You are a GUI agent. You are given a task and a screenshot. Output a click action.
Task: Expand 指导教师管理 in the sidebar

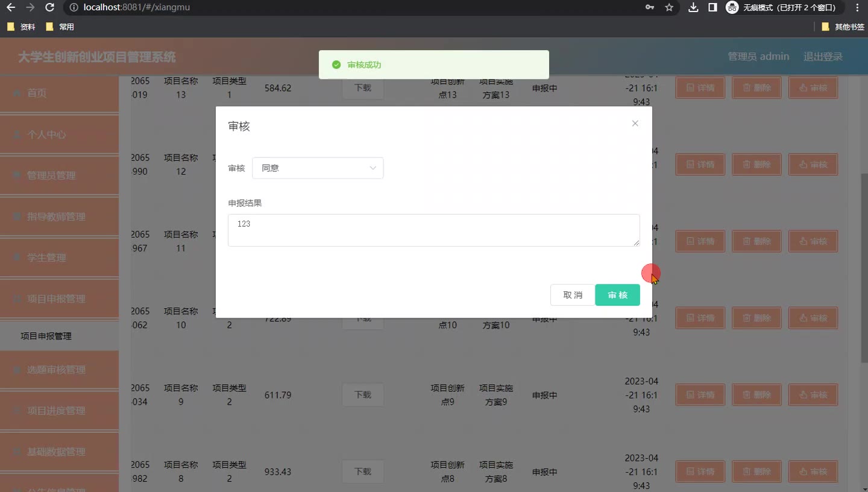[x=59, y=216]
